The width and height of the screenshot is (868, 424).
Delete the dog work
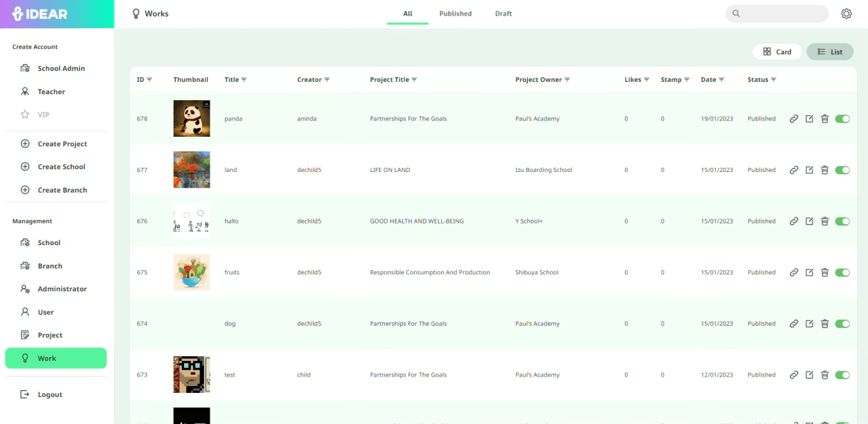tap(825, 324)
